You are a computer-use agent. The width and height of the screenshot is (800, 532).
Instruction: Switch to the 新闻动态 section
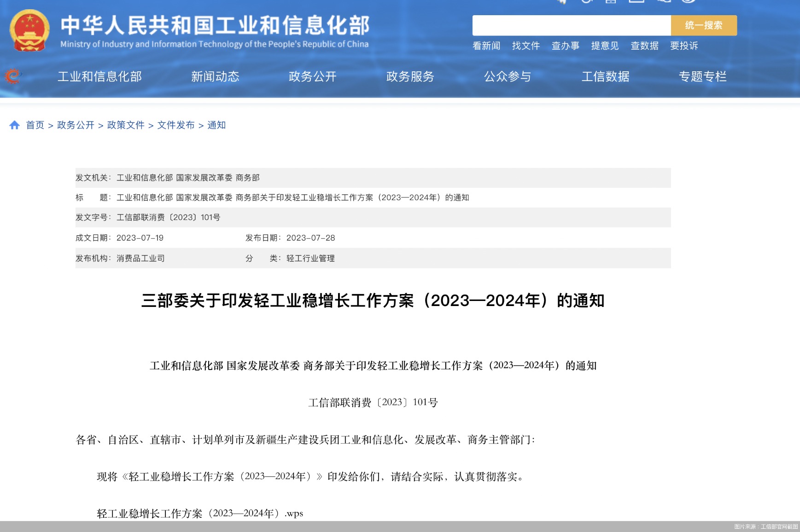(x=216, y=77)
